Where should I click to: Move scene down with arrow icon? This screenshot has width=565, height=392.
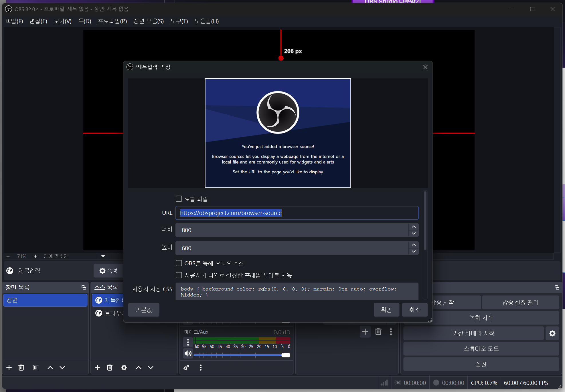(x=62, y=367)
